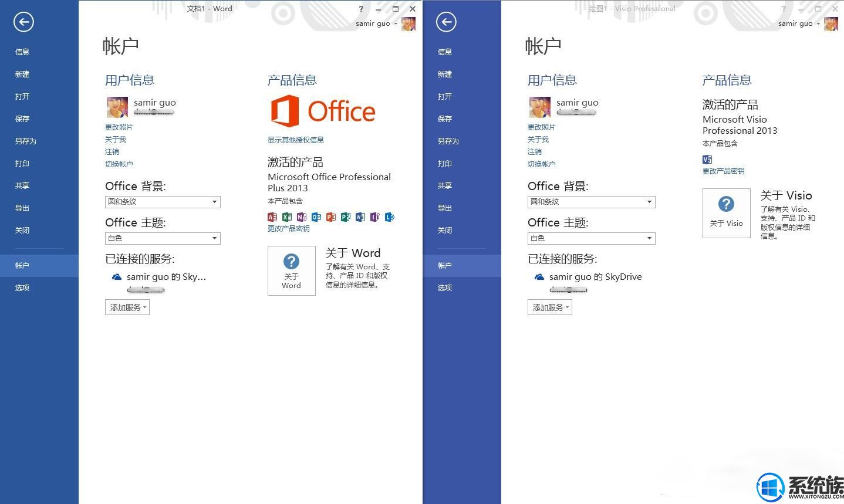Click 显示其他授权信息 link in Word
This screenshot has height=504, width=844.
pyautogui.click(x=296, y=140)
